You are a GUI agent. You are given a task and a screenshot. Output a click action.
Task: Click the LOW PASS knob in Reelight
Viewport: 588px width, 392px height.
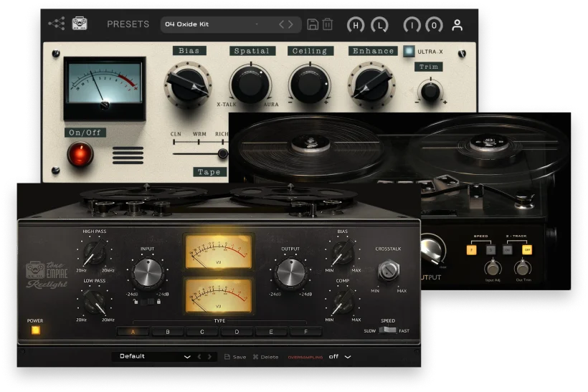coord(94,302)
